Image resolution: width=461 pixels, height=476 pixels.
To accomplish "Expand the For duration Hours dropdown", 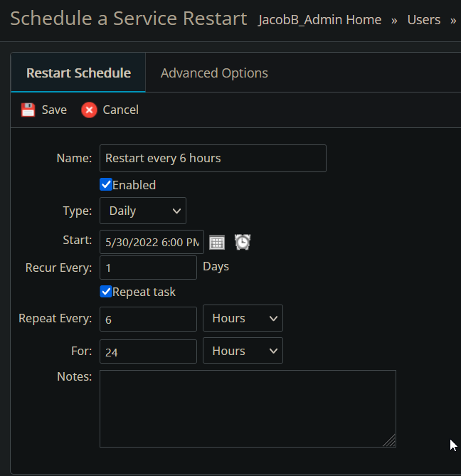I will (x=243, y=351).
